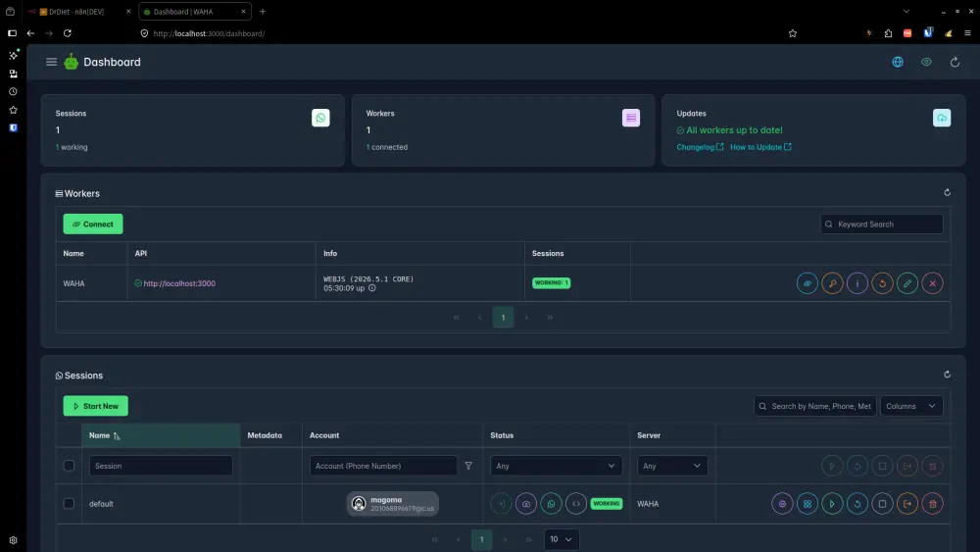Click the orange key icon for the WAHA worker

[x=832, y=283]
